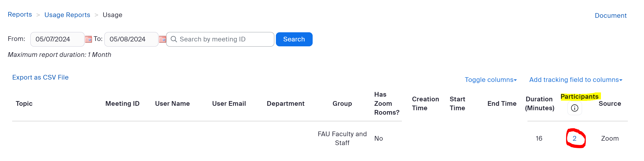Click the Topic column header
644x161 pixels.
point(24,103)
